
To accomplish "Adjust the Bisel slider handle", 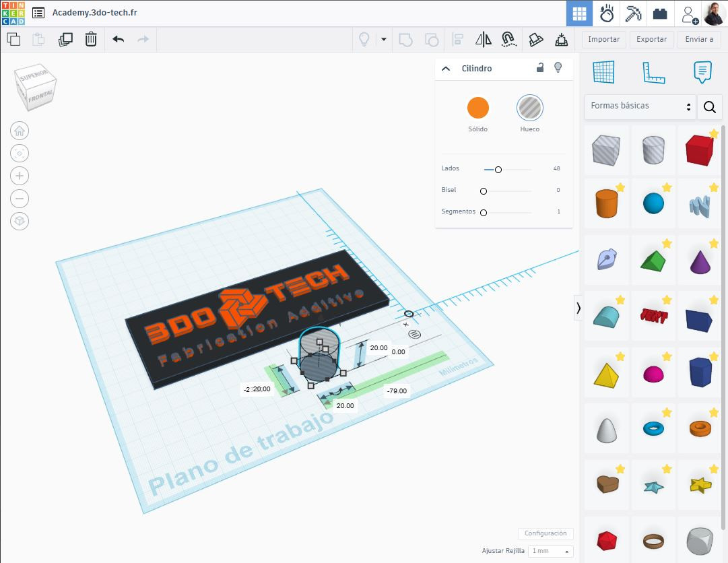I will pos(484,191).
